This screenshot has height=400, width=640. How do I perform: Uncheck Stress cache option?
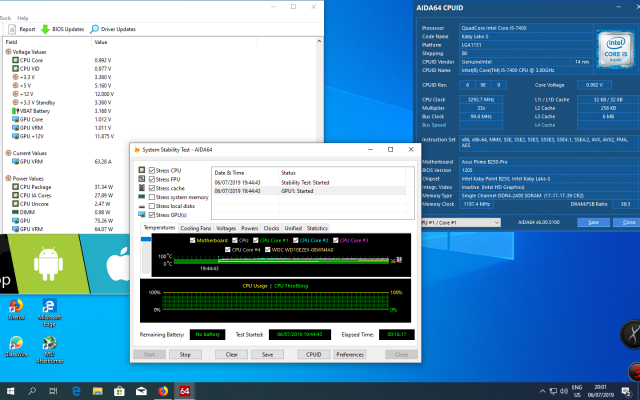coord(152,188)
